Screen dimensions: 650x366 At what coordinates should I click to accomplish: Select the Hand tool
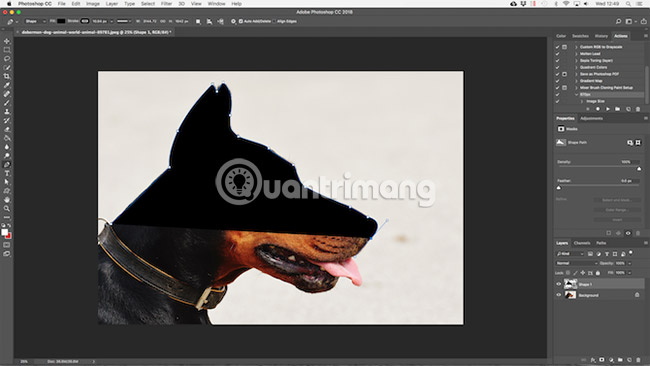(x=7, y=200)
